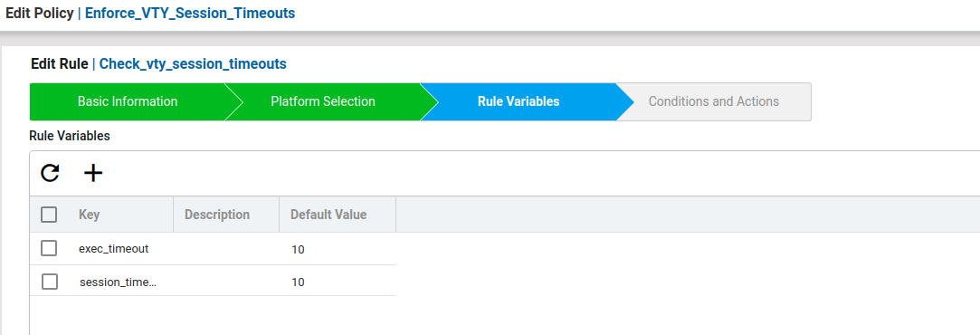The height and width of the screenshot is (335, 980).
Task: Click the refresh rule variables icon
Action: pos(50,173)
